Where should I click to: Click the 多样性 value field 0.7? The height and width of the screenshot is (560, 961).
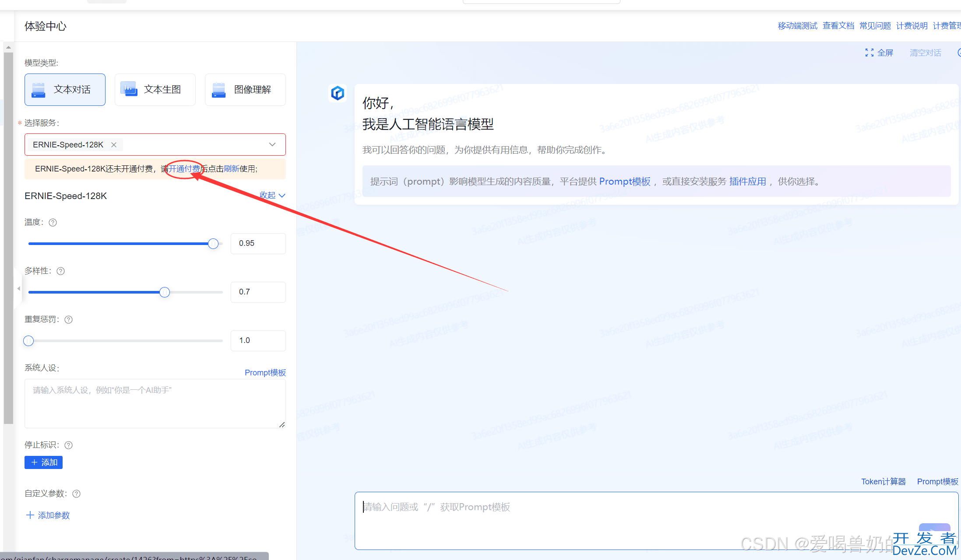(x=258, y=292)
